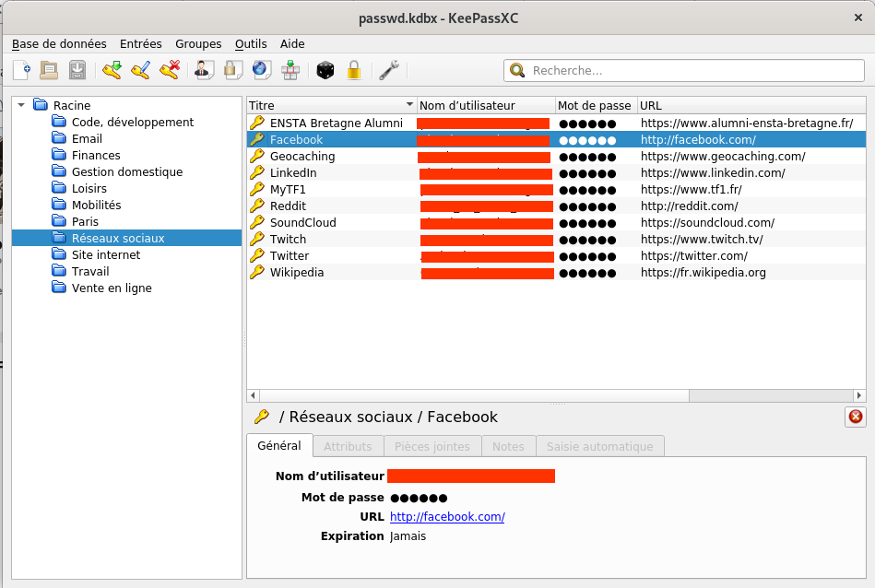Viewport: 875px width, 588px height.
Task: Click the https://fr.wikipedia.org URL cell
Action: click(x=704, y=272)
